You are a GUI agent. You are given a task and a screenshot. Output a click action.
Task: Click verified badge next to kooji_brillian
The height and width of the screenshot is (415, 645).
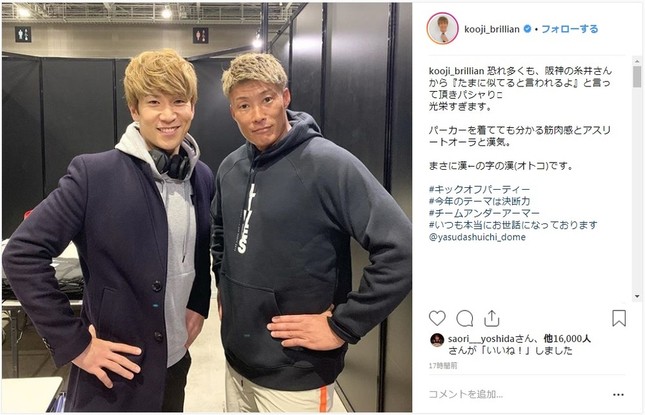tap(527, 29)
